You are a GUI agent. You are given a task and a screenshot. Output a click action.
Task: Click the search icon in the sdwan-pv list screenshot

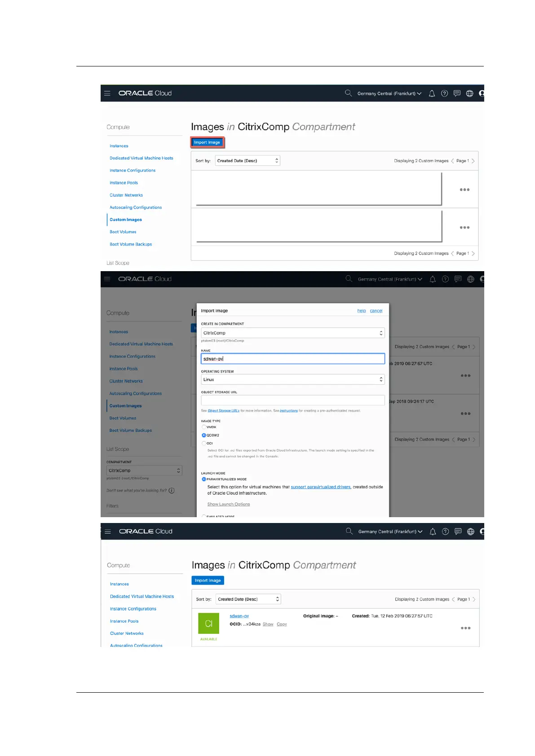pos(349,531)
